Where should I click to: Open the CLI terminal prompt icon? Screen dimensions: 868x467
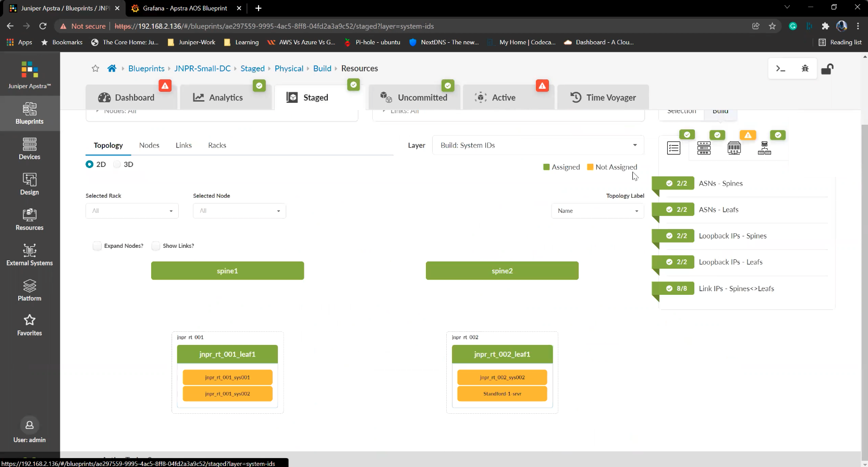(780, 68)
